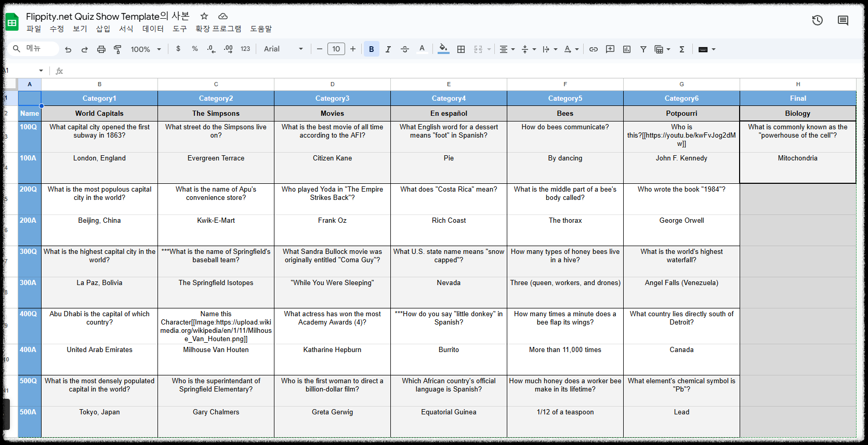This screenshot has height=445, width=868.
Task: Select the "Equatorial Guinea" cell
Action: click(449, 422)
